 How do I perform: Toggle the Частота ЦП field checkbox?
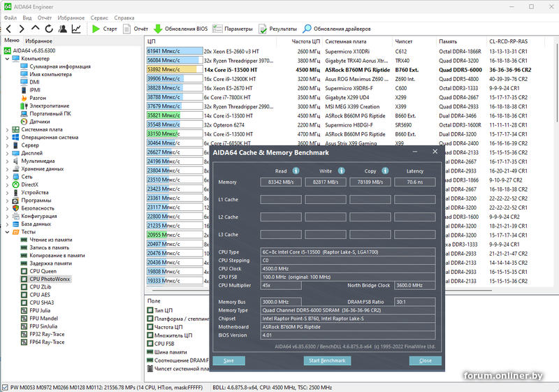coord(150,327)
